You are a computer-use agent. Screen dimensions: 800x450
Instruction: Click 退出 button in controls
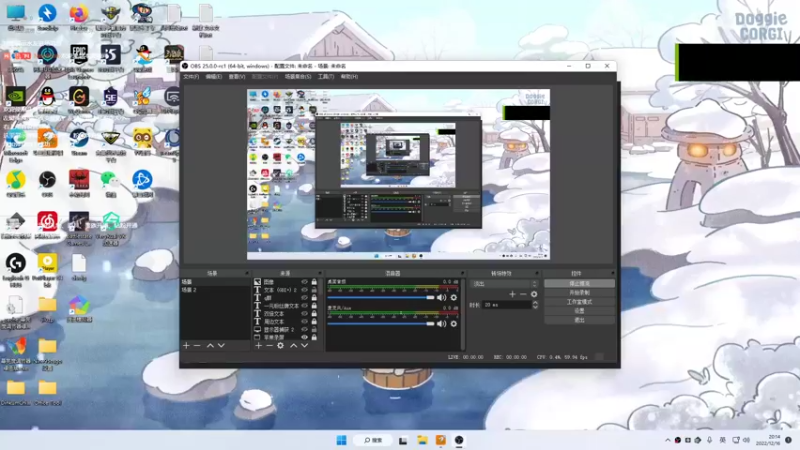[x=579, y=320]
